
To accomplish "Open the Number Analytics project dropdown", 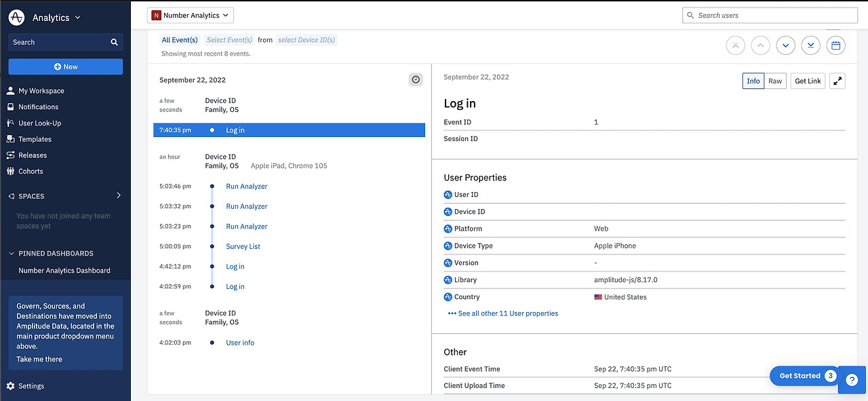I will coord(191,15).
